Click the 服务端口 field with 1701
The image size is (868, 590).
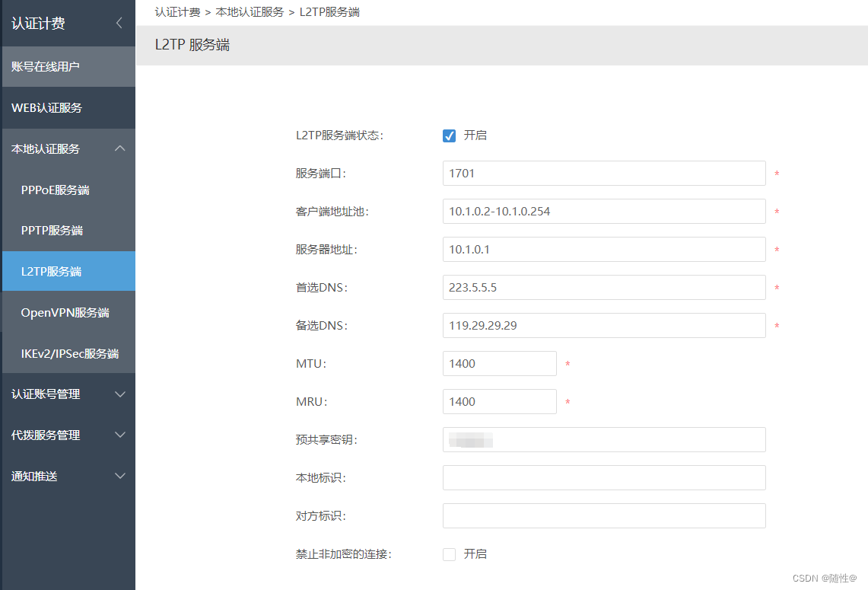604,174
